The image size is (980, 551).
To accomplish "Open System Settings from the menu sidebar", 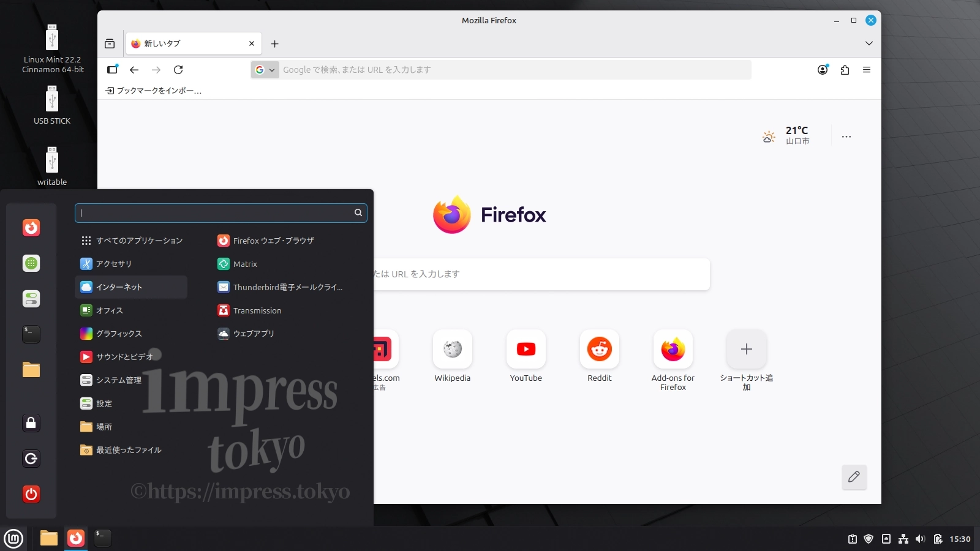I will click(31, 299).
